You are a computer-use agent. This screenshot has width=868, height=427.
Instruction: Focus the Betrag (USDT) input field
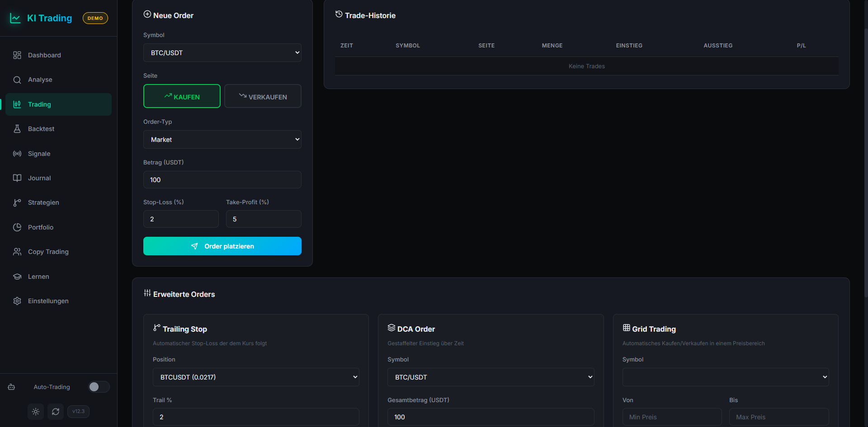222,180
